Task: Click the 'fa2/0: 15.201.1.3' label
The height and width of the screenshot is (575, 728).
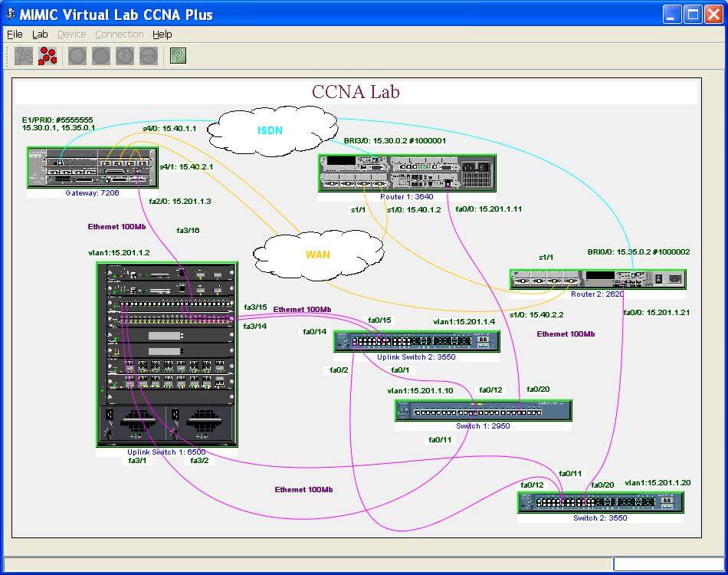Action: click(x=179, y=201)
